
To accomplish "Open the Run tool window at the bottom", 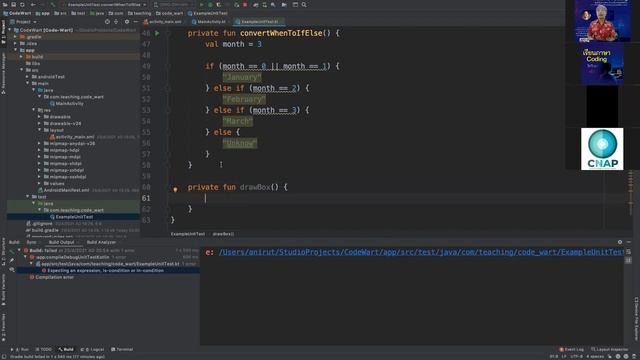I will click(x=20, y=349).
